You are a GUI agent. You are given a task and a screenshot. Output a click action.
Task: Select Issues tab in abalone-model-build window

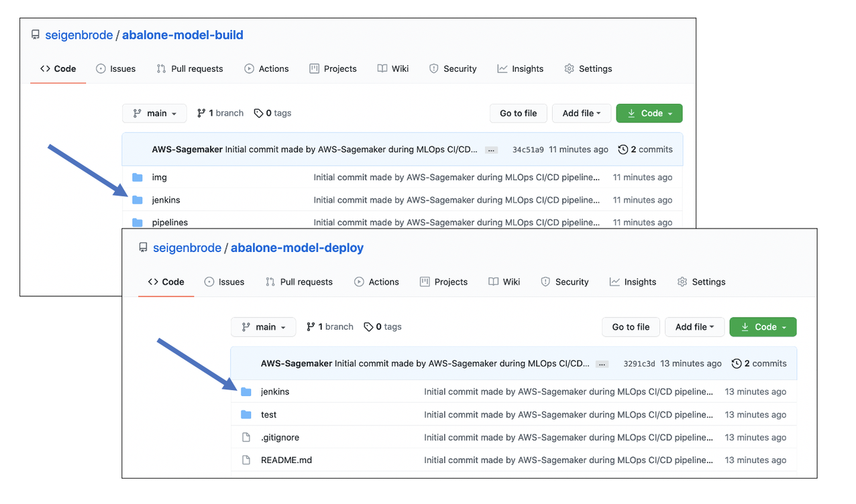(x=116, y=68)
